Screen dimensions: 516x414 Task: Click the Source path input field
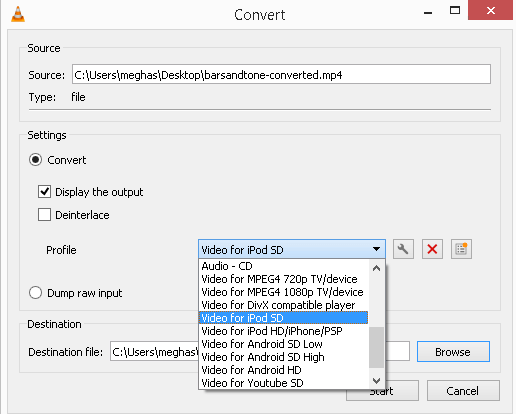[281, 74]
